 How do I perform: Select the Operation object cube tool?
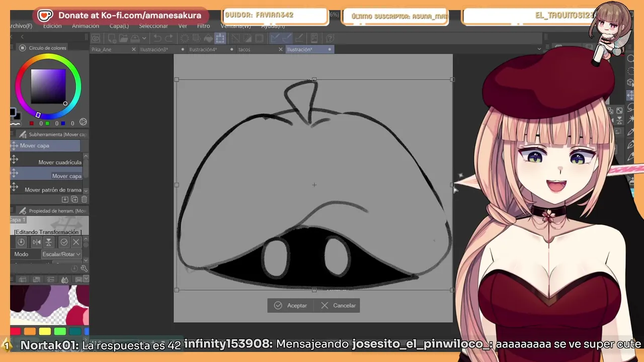(x=630, y=82)
